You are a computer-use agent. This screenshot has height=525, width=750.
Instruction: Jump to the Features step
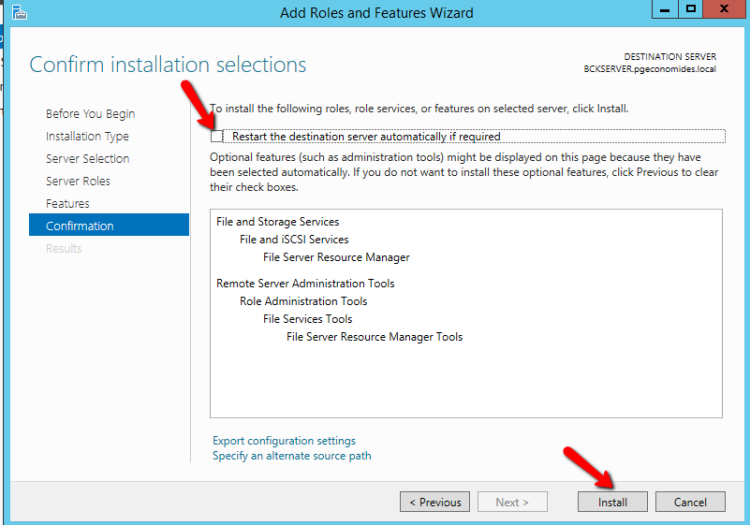click(x=67, y=204)
